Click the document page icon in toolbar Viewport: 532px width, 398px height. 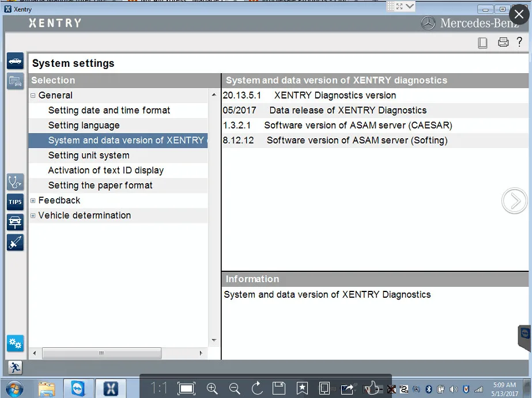click(482, 43)
